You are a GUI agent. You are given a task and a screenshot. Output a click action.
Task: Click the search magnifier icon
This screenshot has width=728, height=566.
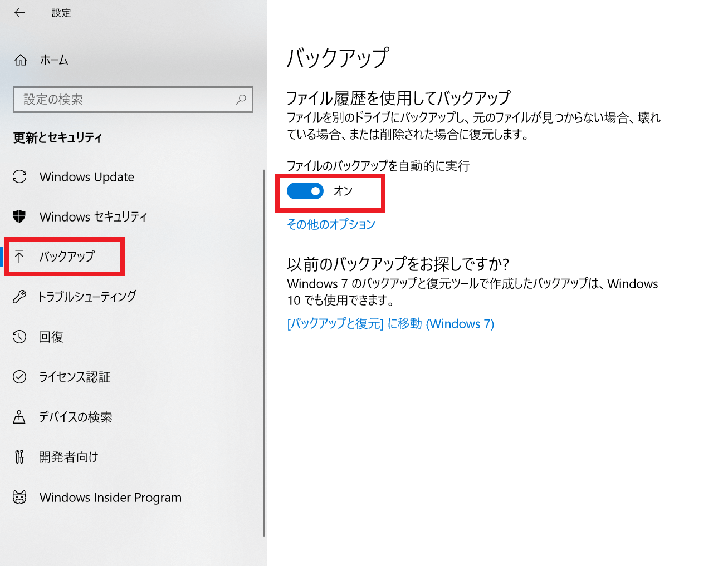coord(241,100)
